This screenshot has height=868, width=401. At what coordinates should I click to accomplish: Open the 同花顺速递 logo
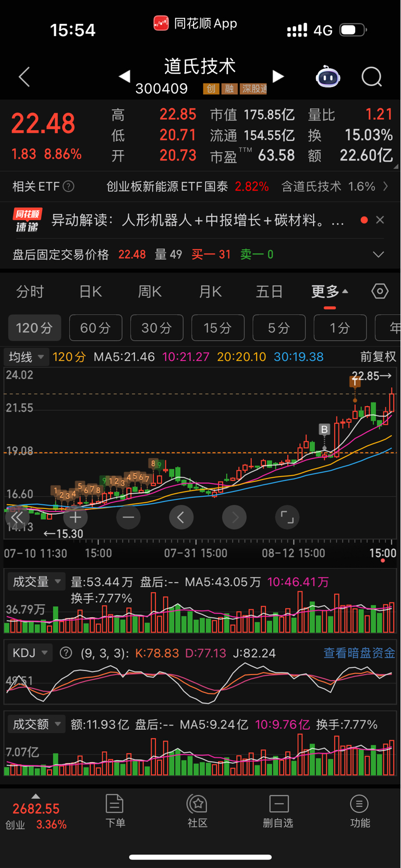tap(27, 220)
